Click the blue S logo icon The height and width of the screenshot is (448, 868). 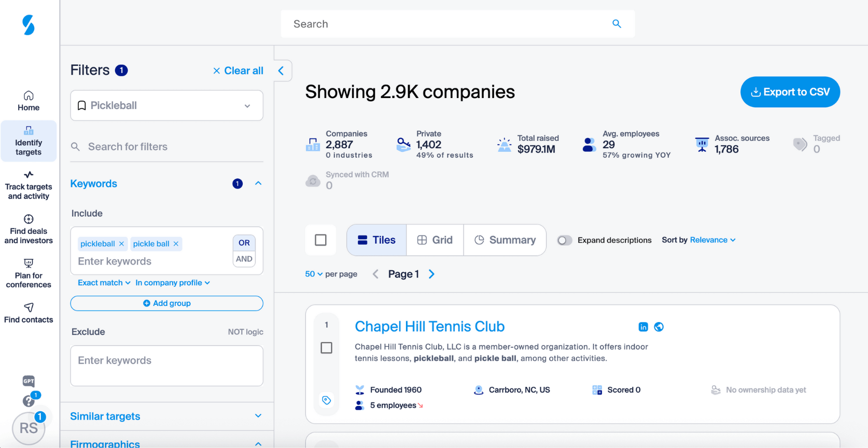(x=29, y=25)
